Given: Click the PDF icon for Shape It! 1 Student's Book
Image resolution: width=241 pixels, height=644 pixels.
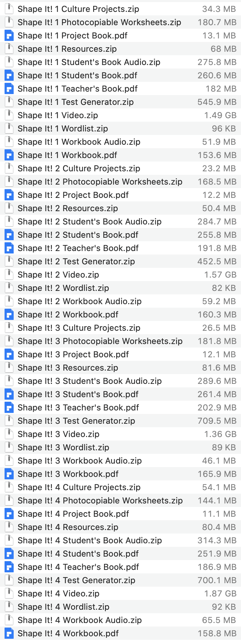Looking at the screenshot, I should coord(9,75).
